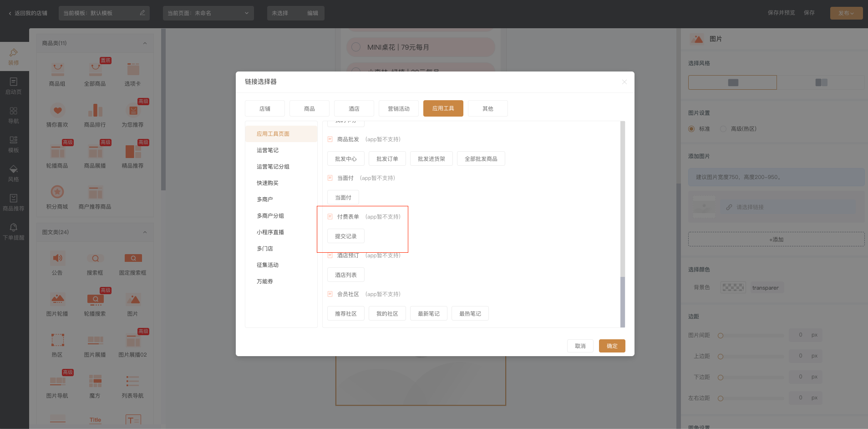868x429 pixels.
Task: Open the 启动页 sidebar icon
Action: (x=14, y=82)
